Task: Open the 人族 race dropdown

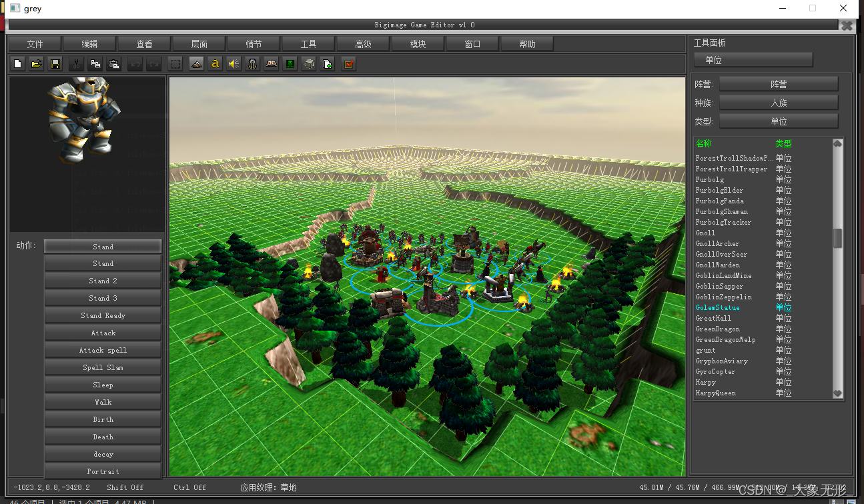Action: tap(779, 103)
